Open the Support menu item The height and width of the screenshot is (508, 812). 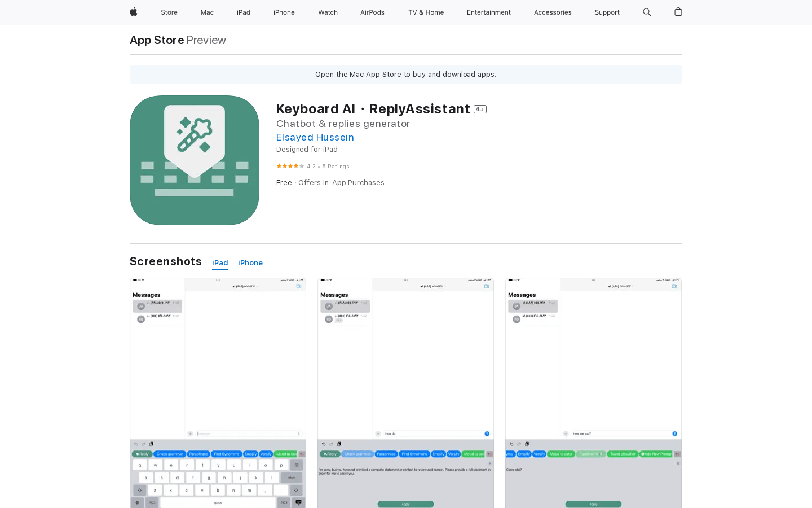pyautogui.click(x=607, y=12)
